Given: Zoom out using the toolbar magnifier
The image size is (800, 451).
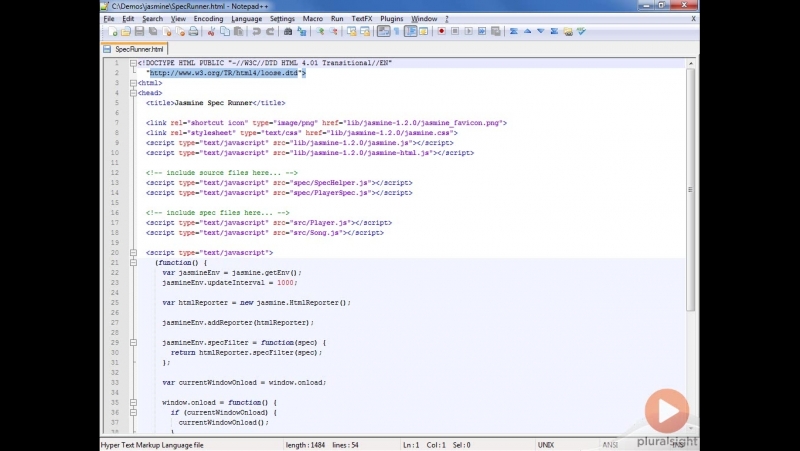Looking at the screenshot, I should (x=333, y=32).
